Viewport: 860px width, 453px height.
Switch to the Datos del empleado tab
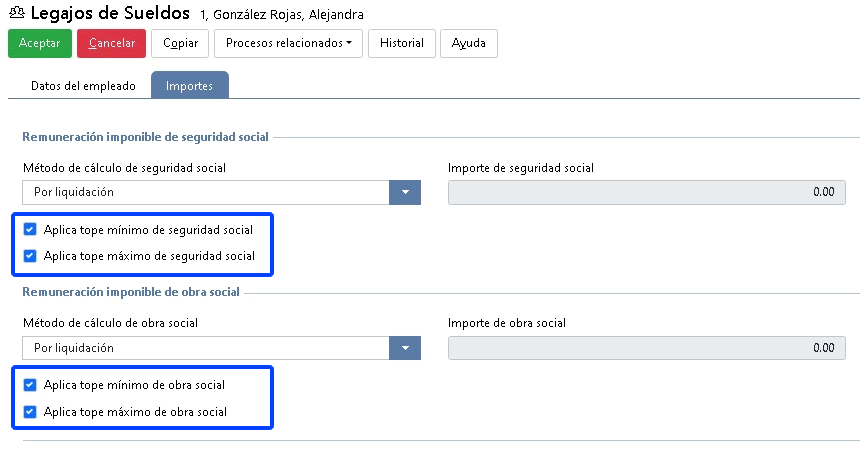pyautogui.click(x=83, y=86)
